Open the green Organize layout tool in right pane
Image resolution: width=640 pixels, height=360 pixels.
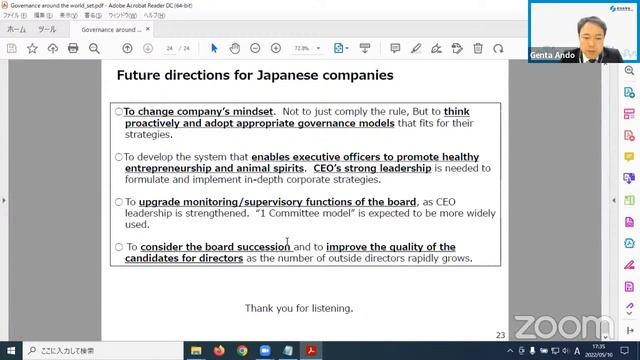629,200
